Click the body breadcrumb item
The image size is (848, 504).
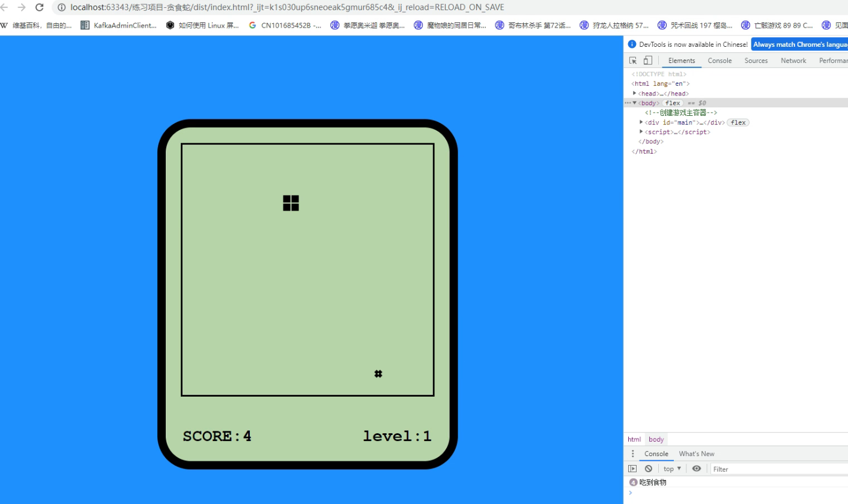click(x=656, y=439)
